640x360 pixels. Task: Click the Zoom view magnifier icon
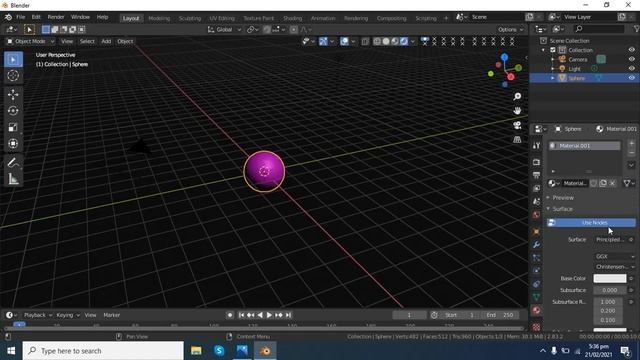coord(517,96)
